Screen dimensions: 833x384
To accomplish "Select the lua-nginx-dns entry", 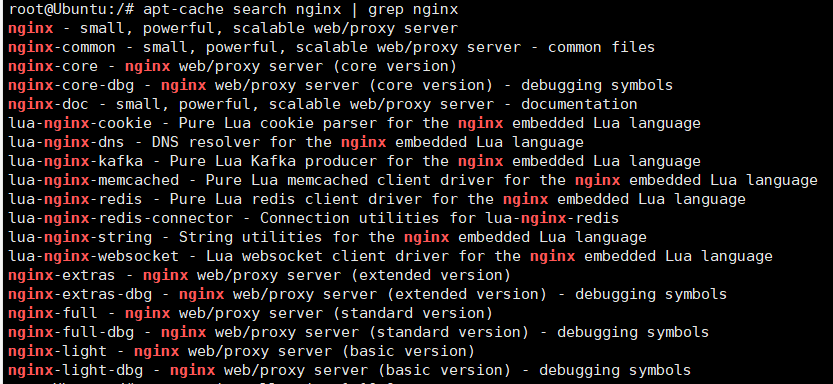I will coord(295,142).
